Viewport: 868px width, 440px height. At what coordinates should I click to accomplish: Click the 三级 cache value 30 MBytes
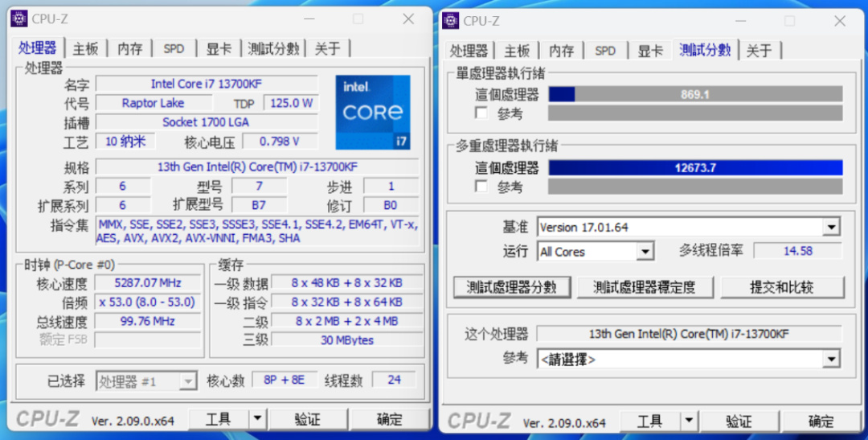point(347,339)
